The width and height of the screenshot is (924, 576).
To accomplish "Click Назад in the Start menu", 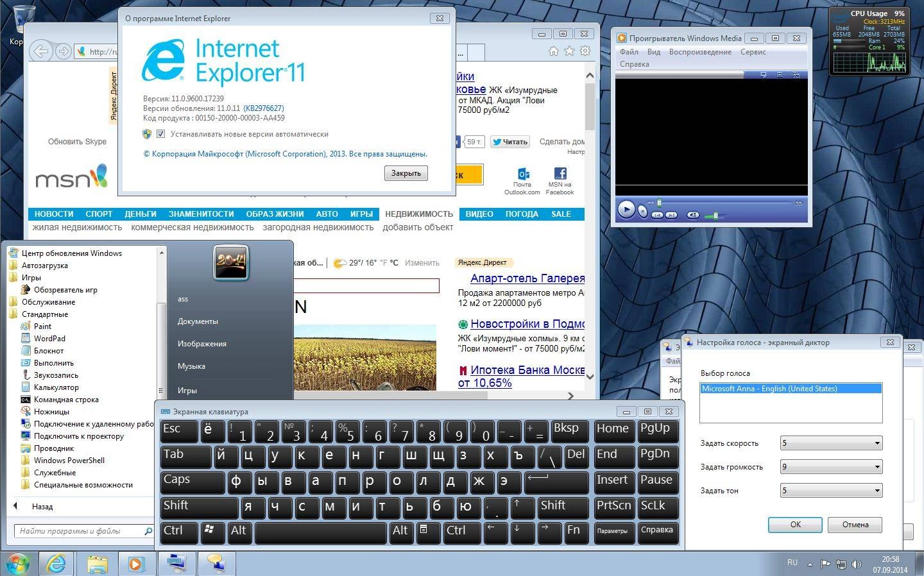I will (42, 506).
